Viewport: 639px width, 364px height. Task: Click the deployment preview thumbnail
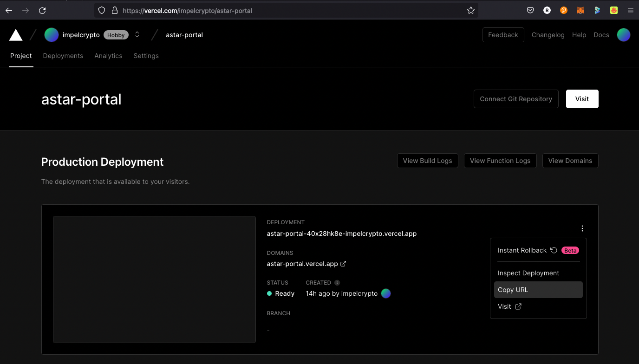point(154,279)
